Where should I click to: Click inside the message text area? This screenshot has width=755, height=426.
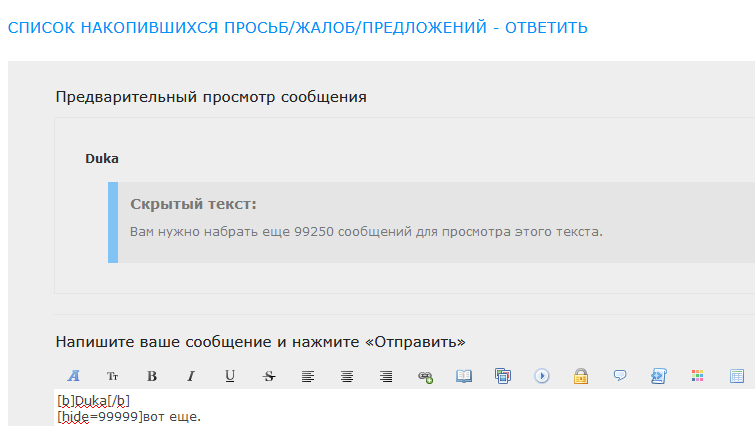point(404,407)
